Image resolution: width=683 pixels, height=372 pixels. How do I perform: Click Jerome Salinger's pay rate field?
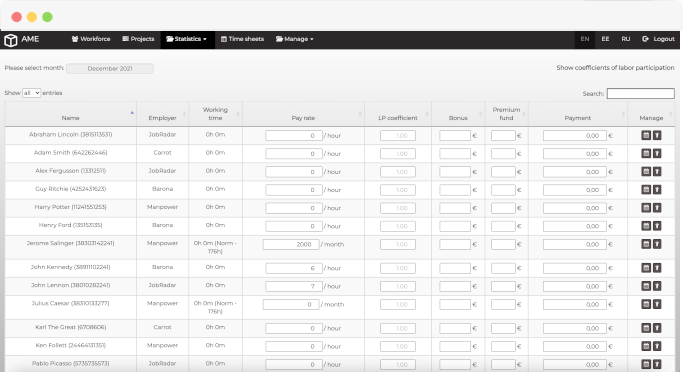[291, 244]
